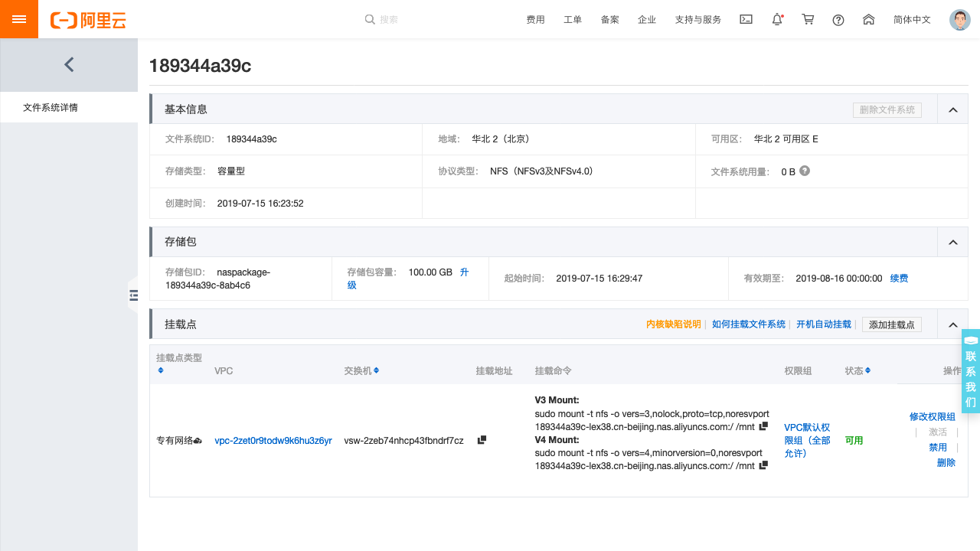Collapse the 挂载点 section
Image resolution: width=980 pixels, height=551 pixels.
952,324
